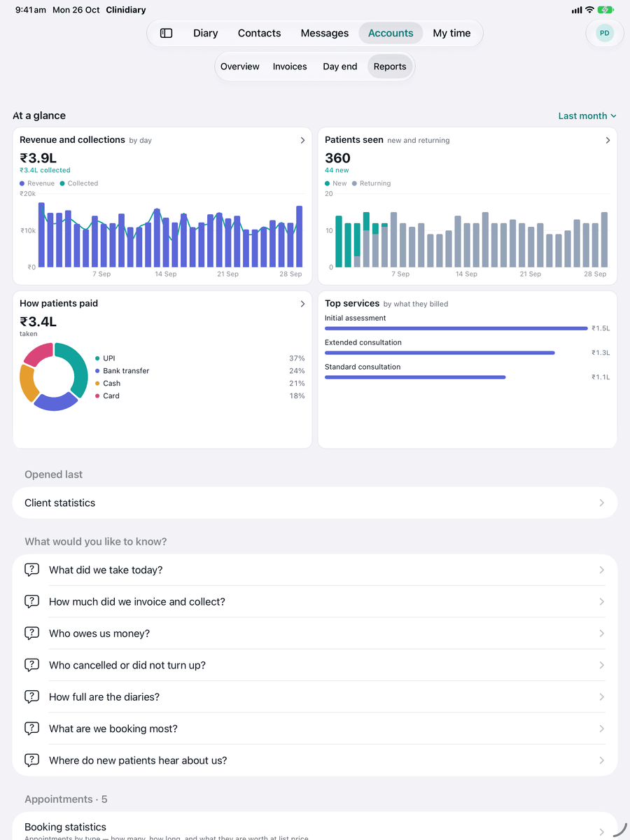
Task: Open 'Who cancelled or did not turn up?' report
Action: [x=315, y=665]
